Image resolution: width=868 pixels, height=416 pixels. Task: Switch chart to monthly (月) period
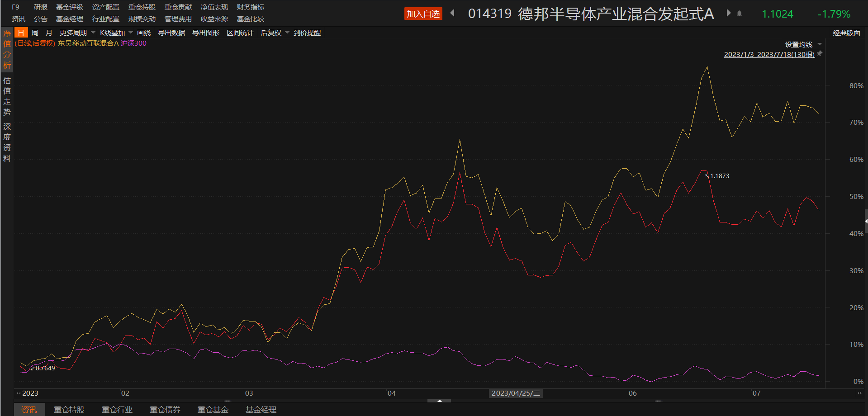point(49,33)
